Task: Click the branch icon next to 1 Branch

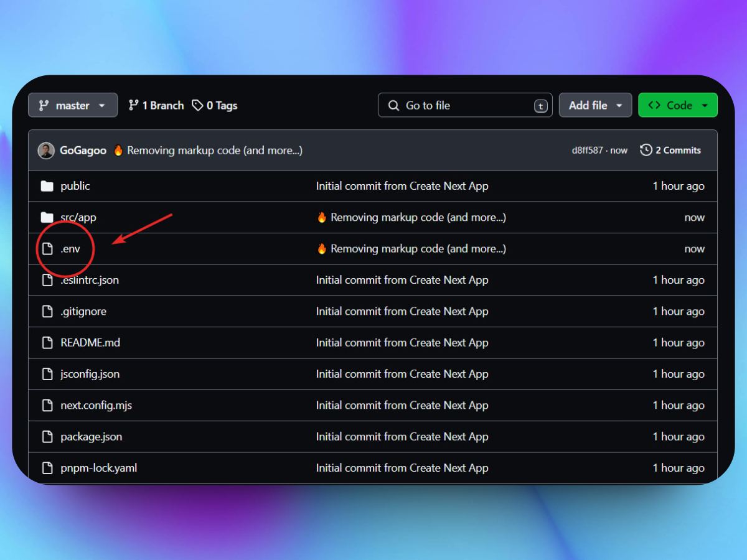Action: (133, 106)
